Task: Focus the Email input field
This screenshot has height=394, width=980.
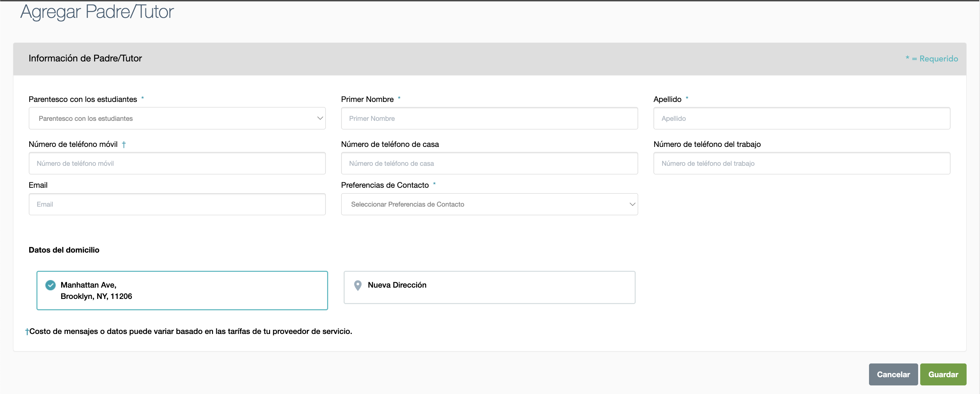Action: 177,204
